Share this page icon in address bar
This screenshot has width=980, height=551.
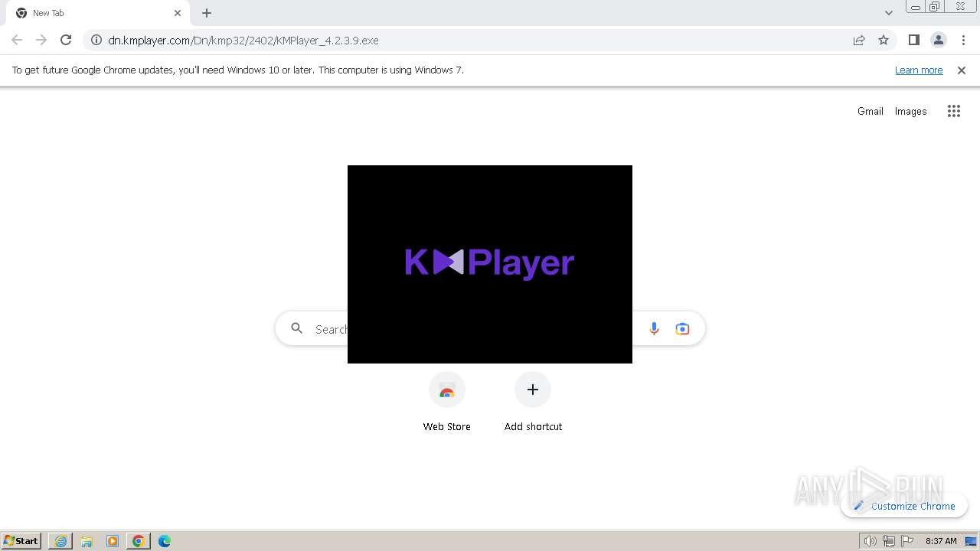(859, 40)
